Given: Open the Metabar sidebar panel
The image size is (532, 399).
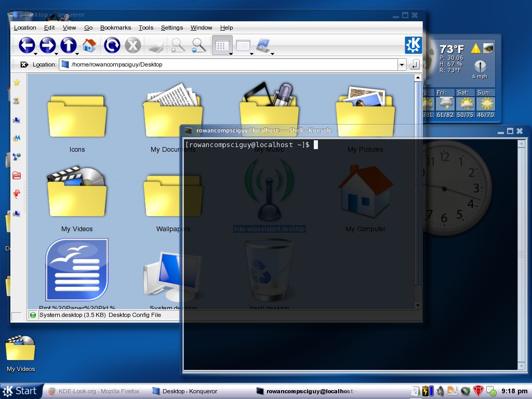Looking at the screenshot, I should (17, 138).
